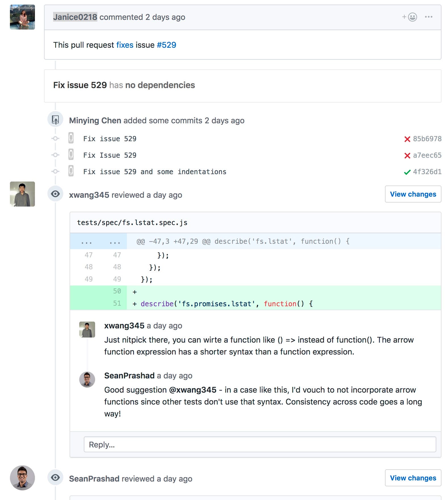Click the green check beside 4f326d1
Viewport: 448px width, 500px height.
coord(407,172)
